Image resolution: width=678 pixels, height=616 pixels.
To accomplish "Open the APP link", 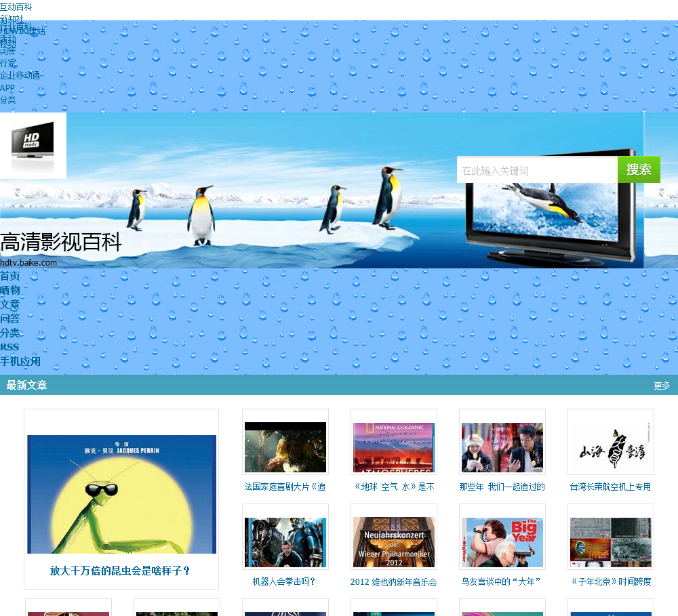I will click(7, 87).
